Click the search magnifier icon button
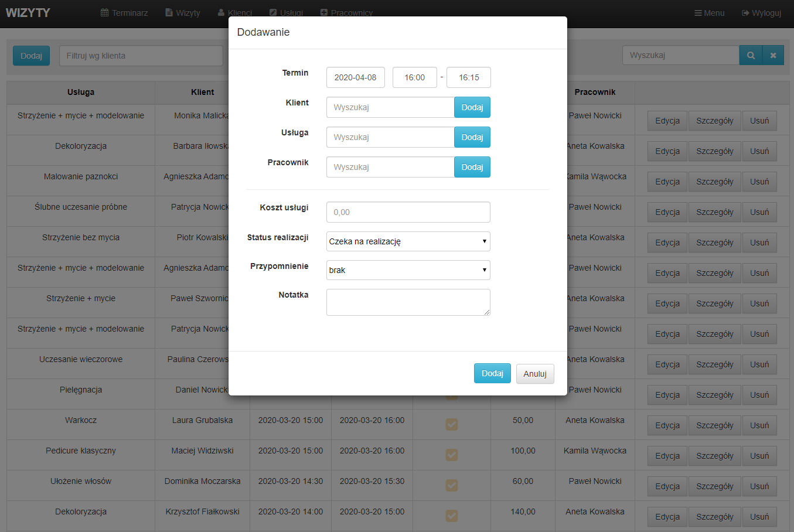 point(751,56)
